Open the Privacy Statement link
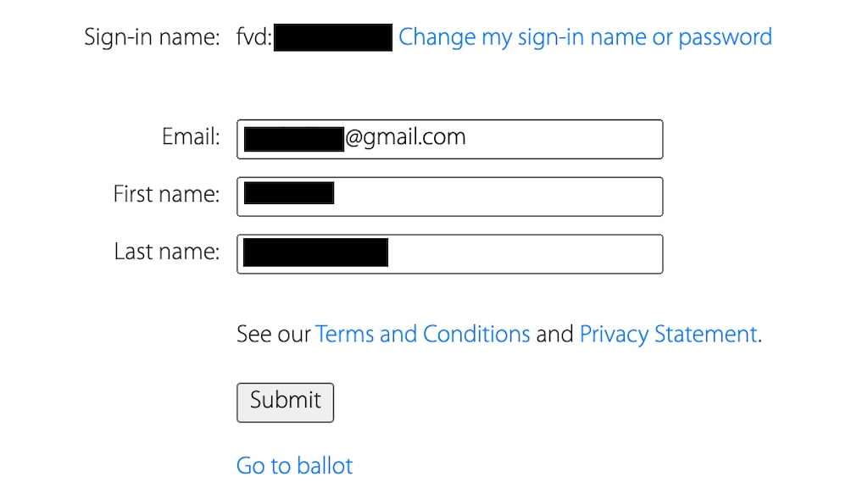 tap(668, 334)
